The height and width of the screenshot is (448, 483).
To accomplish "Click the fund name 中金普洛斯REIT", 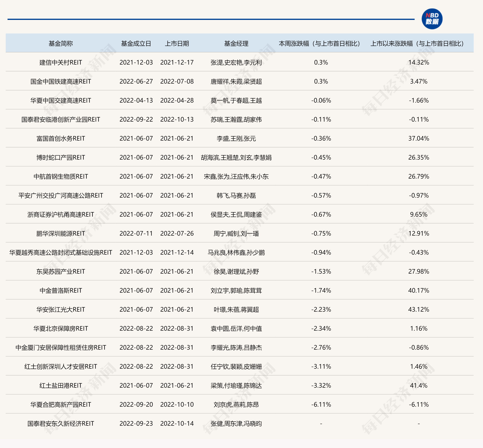I will tap(61, 290).
